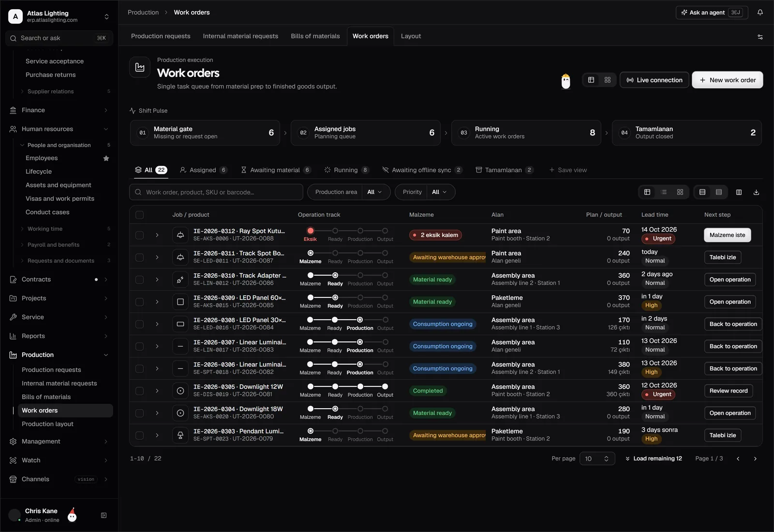The height and width of the screenshot is (532, 774).
Task: Expand row IE-2026-0310 Track Adapter
Action: [x=157, y=280]
